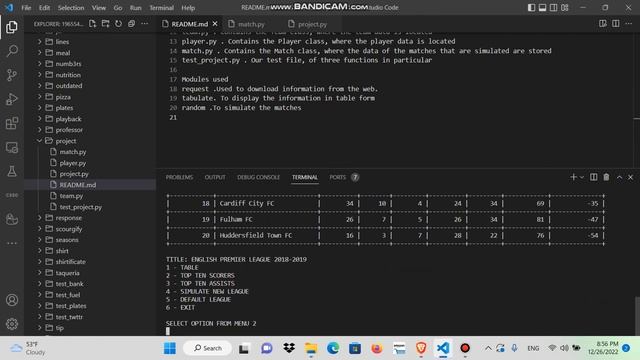Open Dropbox from the taskbar
This screenshot has height=360, width=640.
tap(289, 348)
